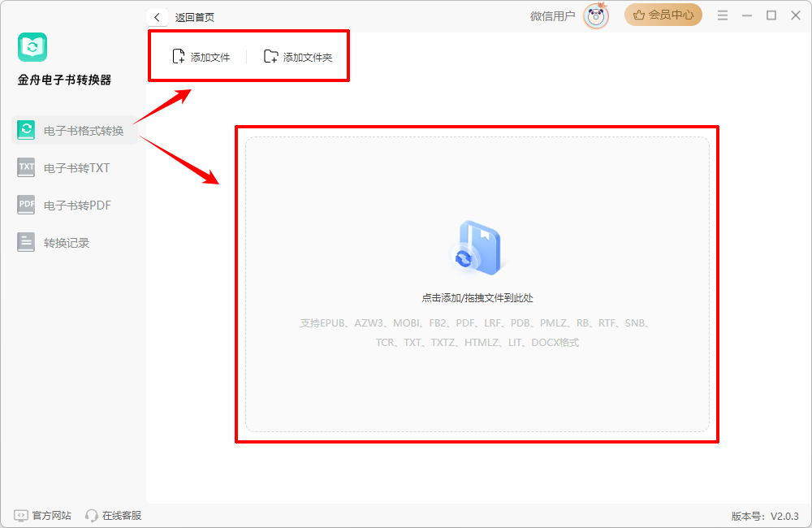The width and height of the screenshot is (812, 528).
Task: Click the 官方网站 monitor icon
Action: click(x=21, y=516)
